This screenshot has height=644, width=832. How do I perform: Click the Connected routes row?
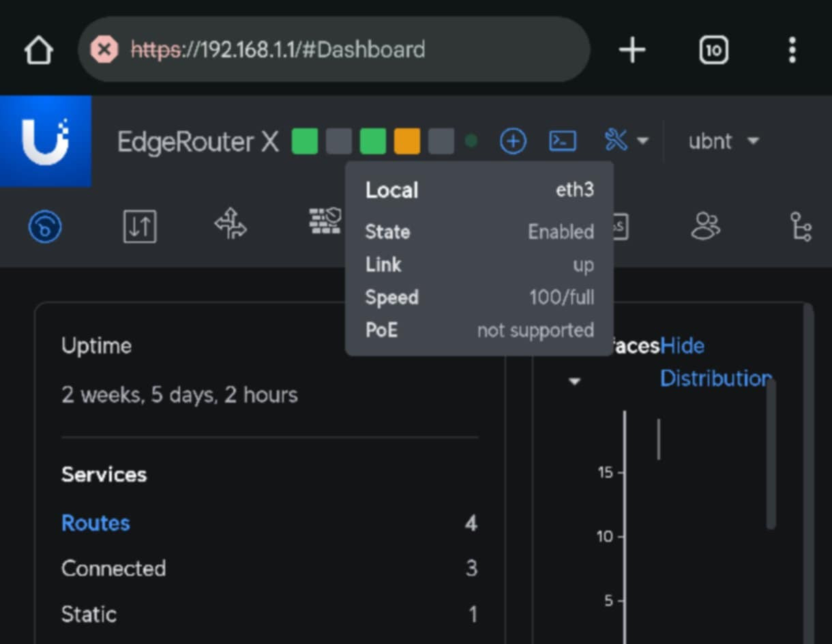click(269, 568)
